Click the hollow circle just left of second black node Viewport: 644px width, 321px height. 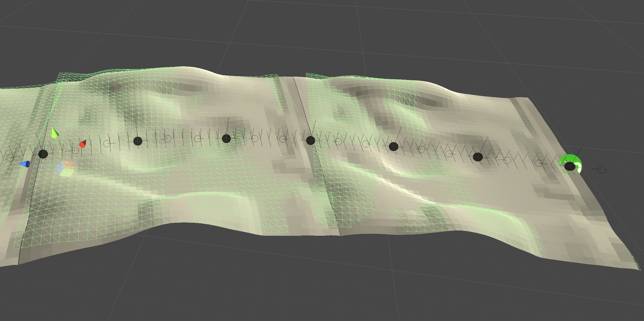click(x=107, y=144)
